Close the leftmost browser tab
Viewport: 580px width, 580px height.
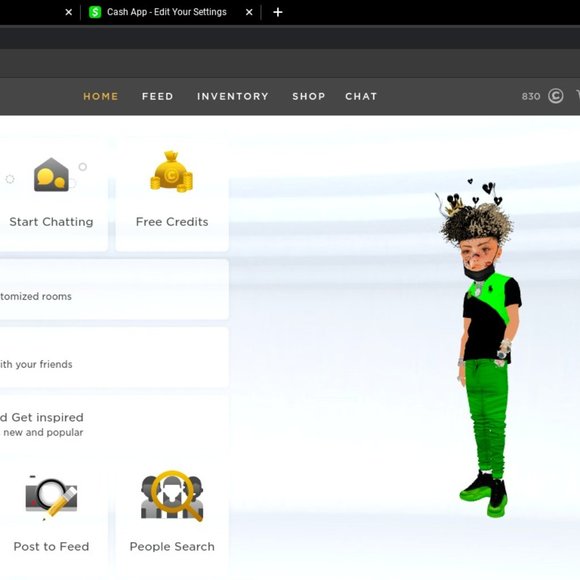(68, 12)
